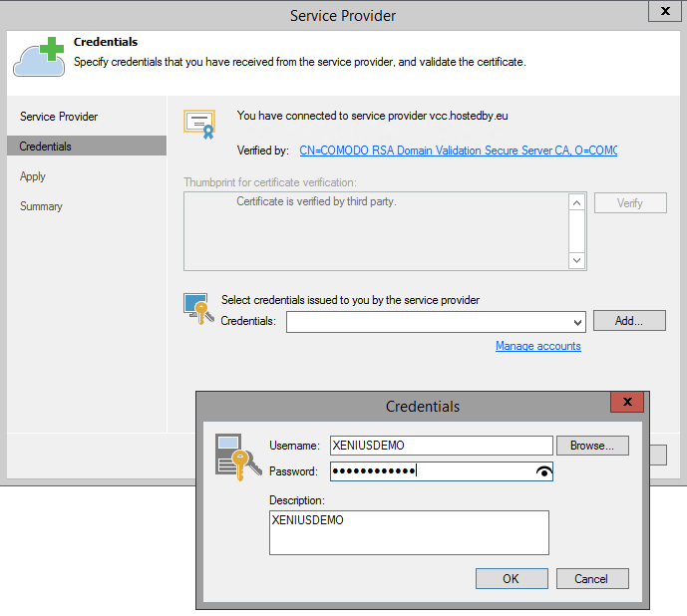Click the certificate ribbon icon

[199, 125]
